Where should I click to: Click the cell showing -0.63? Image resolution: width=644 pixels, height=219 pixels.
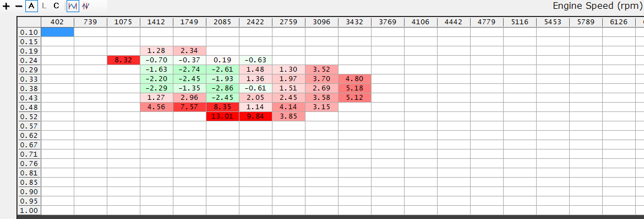click(255, 60)
